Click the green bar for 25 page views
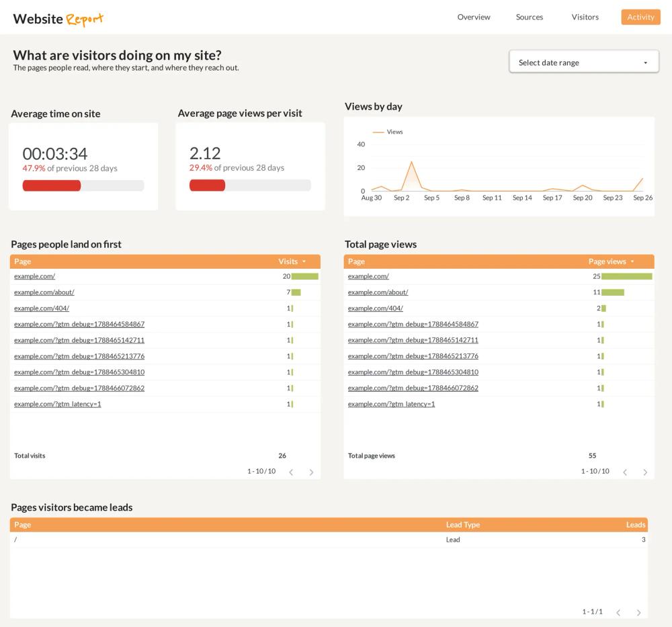 (626, 276)
